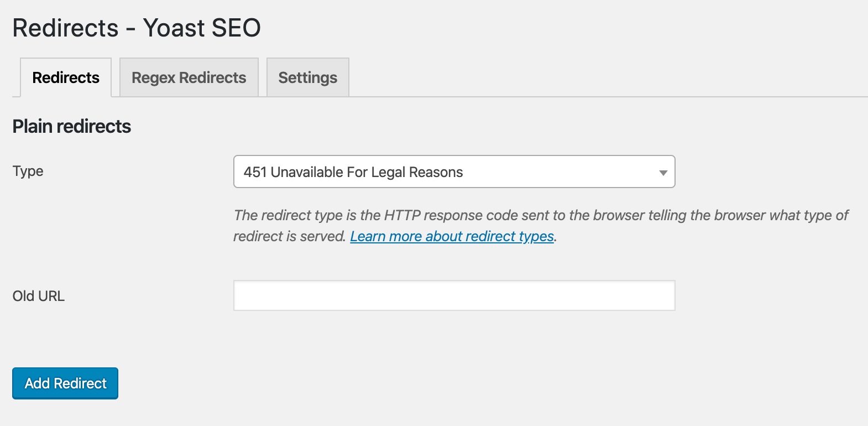Click the selected value 451 Unavailable For Legal Reasons
The width and height of the screenshot is (868, 426).
(x=353, y=172)
